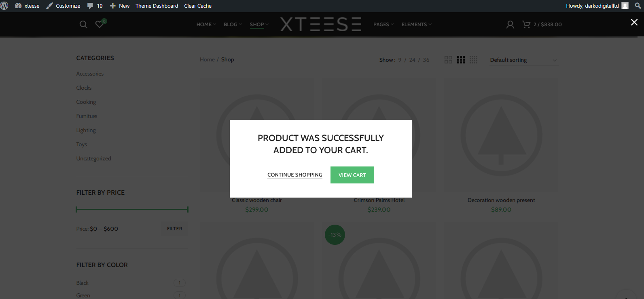
Task: Close the popup with the X icon
Action: coord(634,22)
